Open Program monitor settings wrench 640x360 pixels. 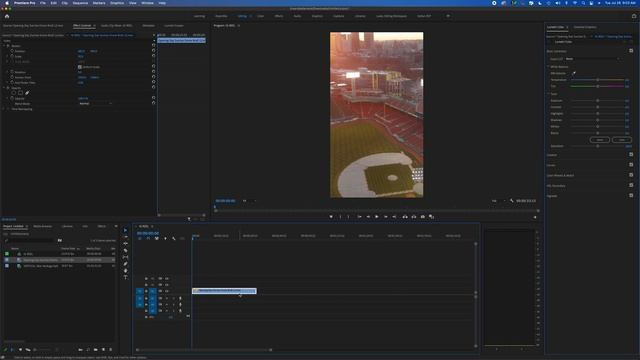tap(511, 201)
